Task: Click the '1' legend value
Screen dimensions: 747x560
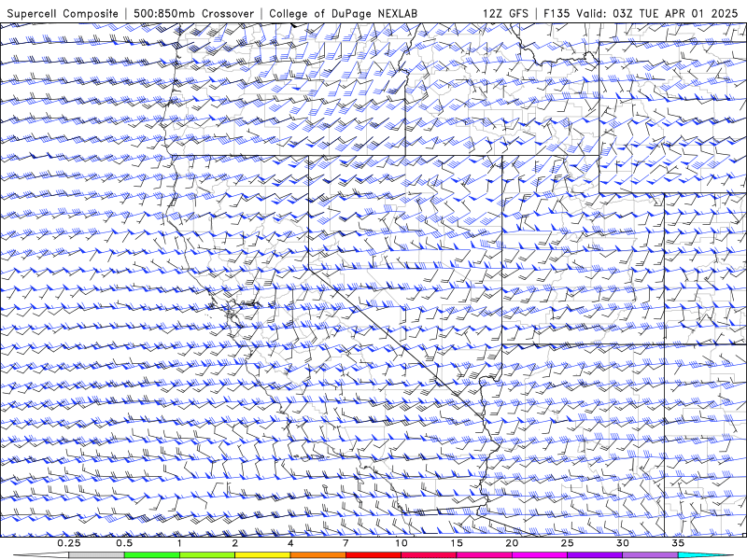Action: point(179,543)
